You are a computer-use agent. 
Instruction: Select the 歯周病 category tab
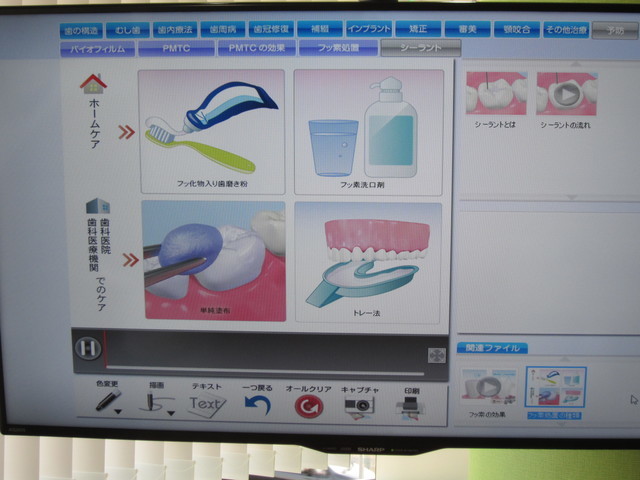click(223, 29)
